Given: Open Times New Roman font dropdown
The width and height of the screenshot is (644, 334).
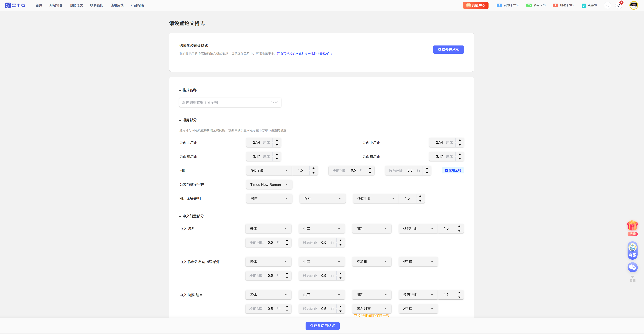Looking at the screenshot, I should [269, 185].
